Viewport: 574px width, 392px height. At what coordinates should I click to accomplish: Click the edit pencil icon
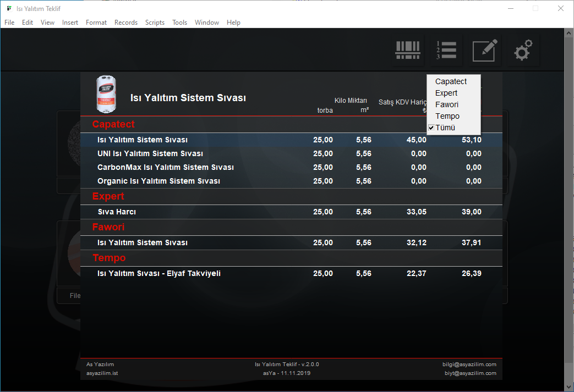point(485,50)
